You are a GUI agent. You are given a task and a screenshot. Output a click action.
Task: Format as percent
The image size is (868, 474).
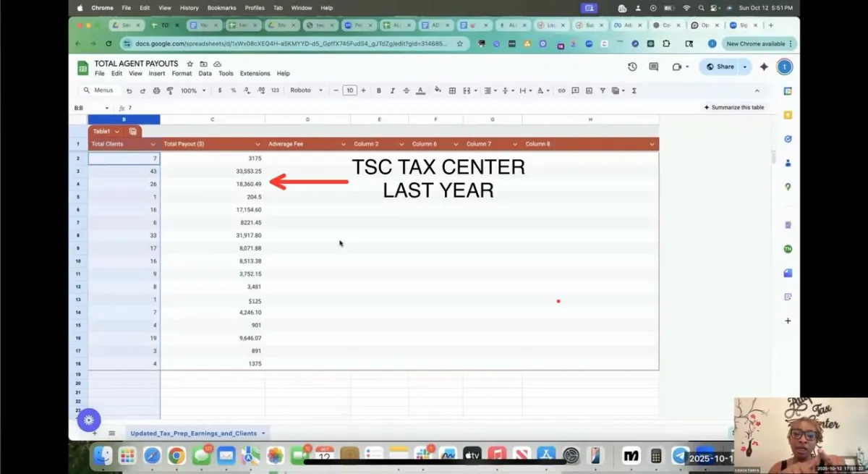tap(234, 91)
